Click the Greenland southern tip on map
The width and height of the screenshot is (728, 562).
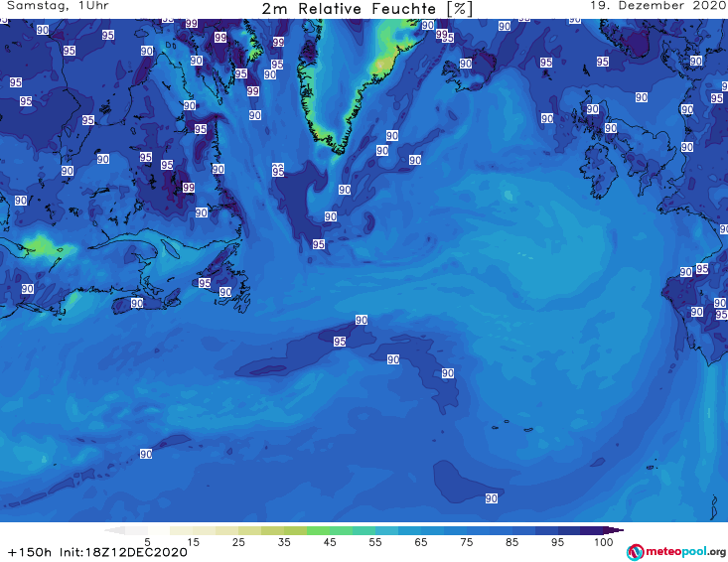pyautogui.click(x=340, y=149)
